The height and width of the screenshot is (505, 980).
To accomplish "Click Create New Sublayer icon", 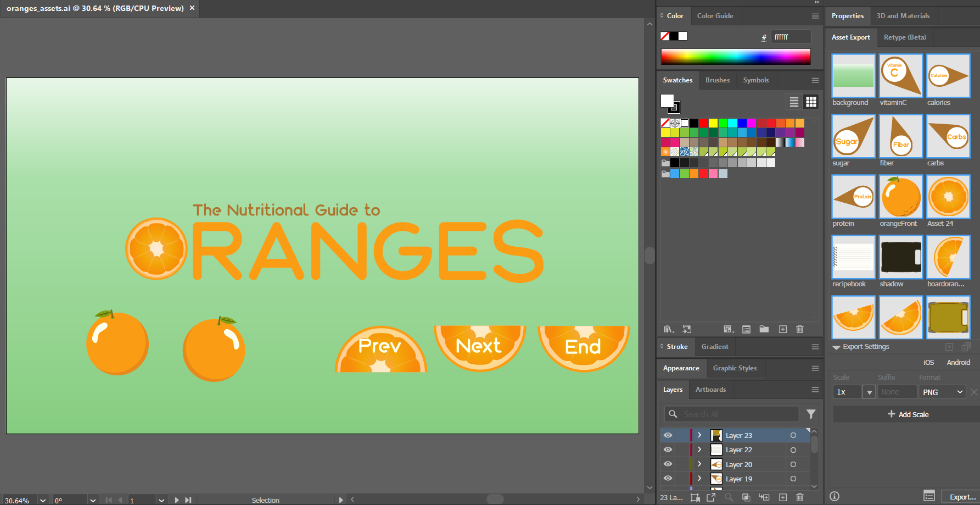I will [764, 497].
